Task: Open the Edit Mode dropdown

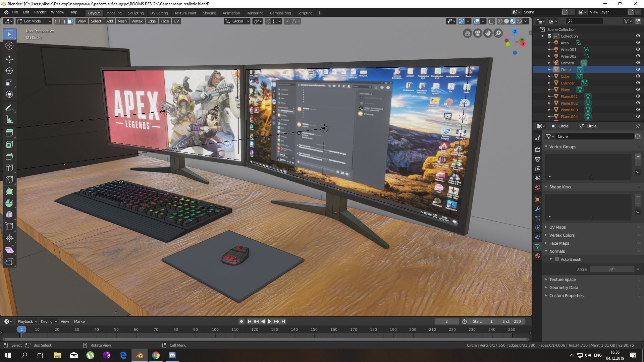Action: [x=34, y=21]
